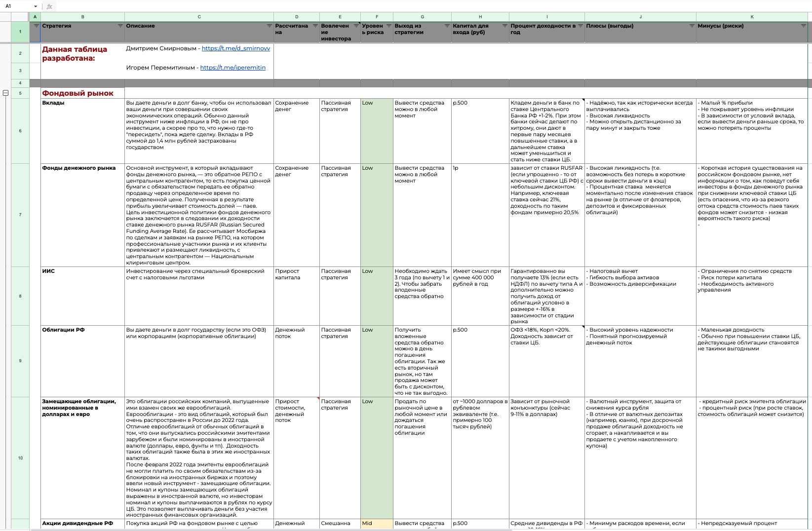The height and width of the screenshot is (531, 812).
Task: Select column G header
Action: [422, 17]
